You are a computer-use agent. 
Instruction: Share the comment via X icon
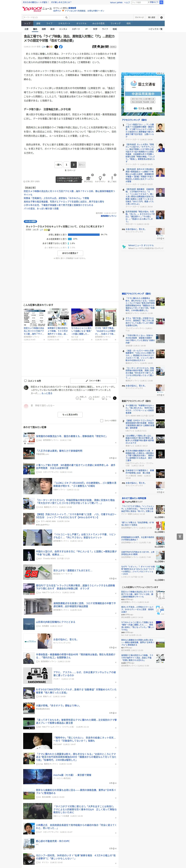click(x=115, y=398)
